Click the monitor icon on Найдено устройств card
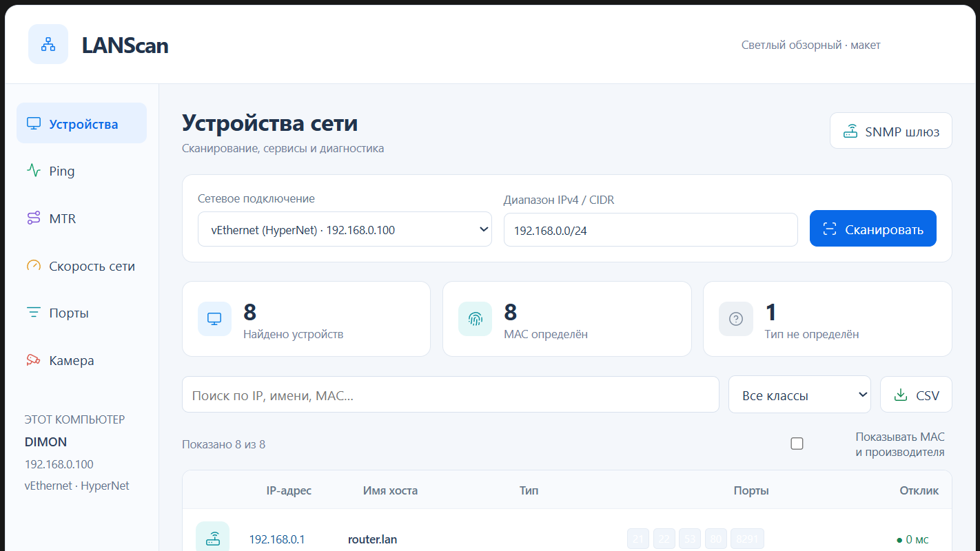 point(214,319)
